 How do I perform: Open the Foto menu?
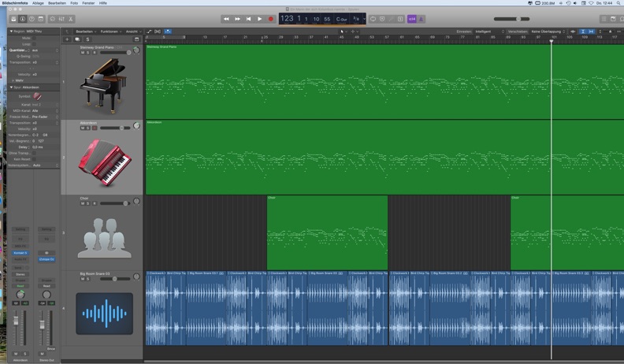74,3
